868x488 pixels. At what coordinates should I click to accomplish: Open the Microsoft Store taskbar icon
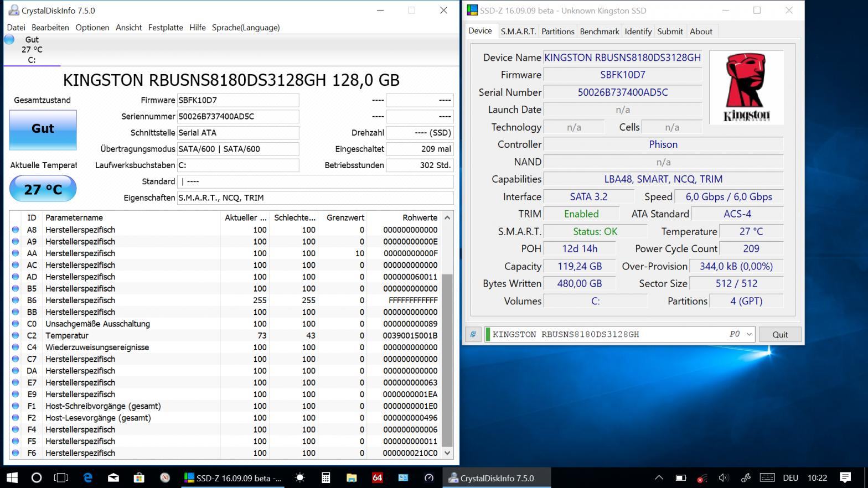point(139,477)
